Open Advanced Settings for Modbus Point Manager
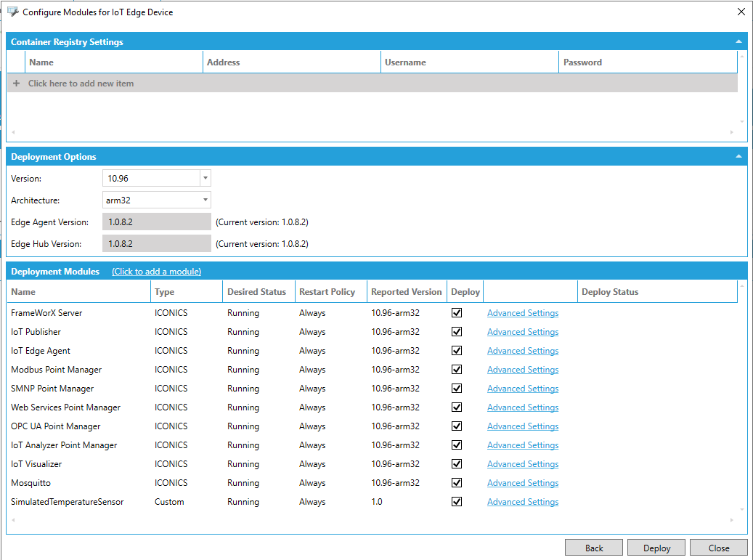This screenshot has width=753, height=560. tap(523, 369)
